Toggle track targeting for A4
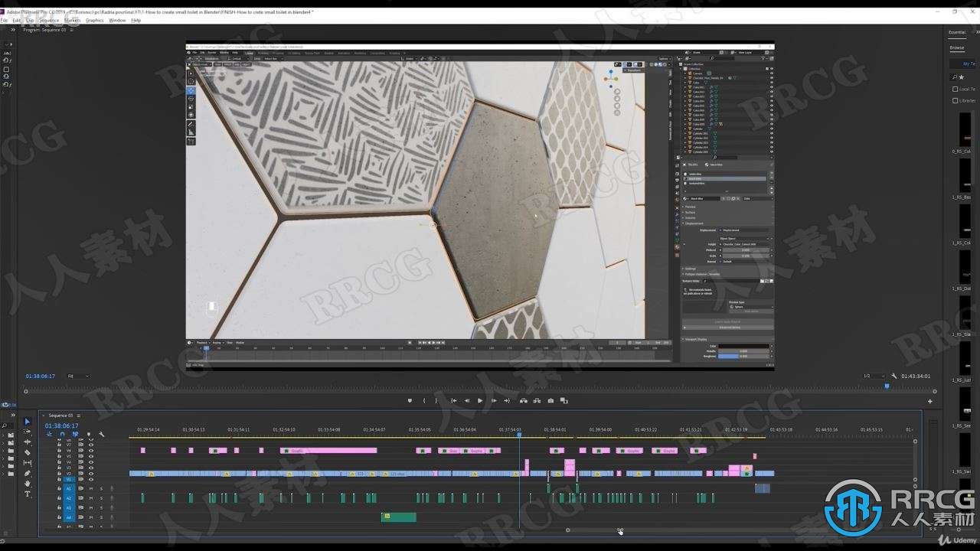The image size is (980, 551). (68, 518)
